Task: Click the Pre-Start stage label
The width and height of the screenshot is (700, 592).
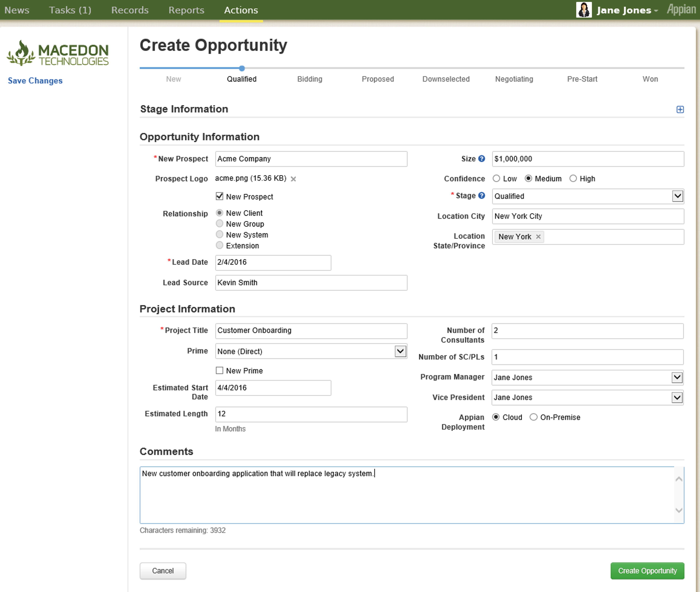Action: click(x=582, y=79)
